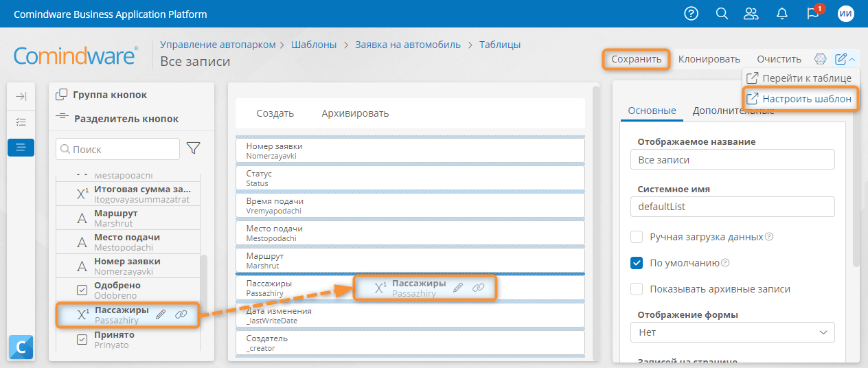Open Заявка на автомобиль breadcrumb link
Image resolution: width=868 pixels, height=368 pixels.
pyautogui.click(x=408, y=45)
